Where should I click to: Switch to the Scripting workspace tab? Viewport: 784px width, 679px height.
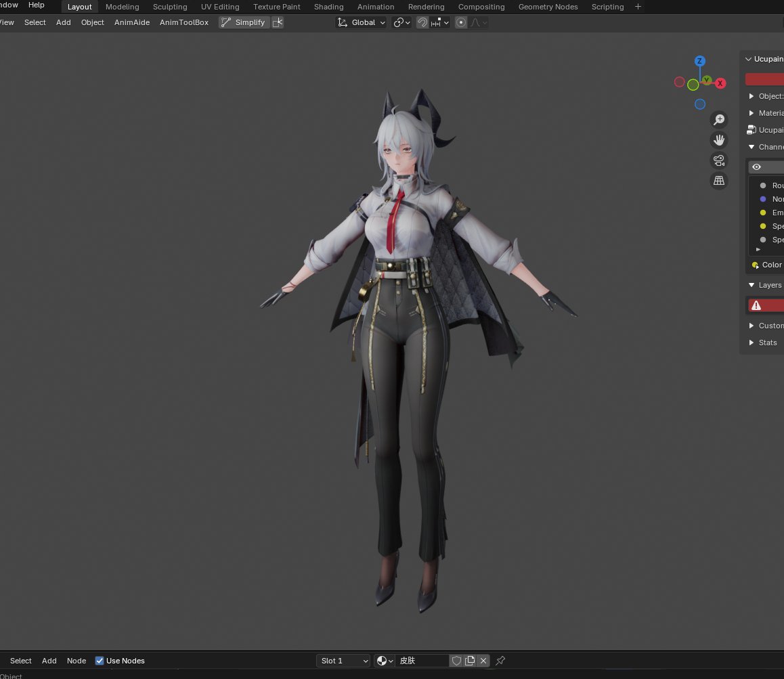tap(607, 7)
